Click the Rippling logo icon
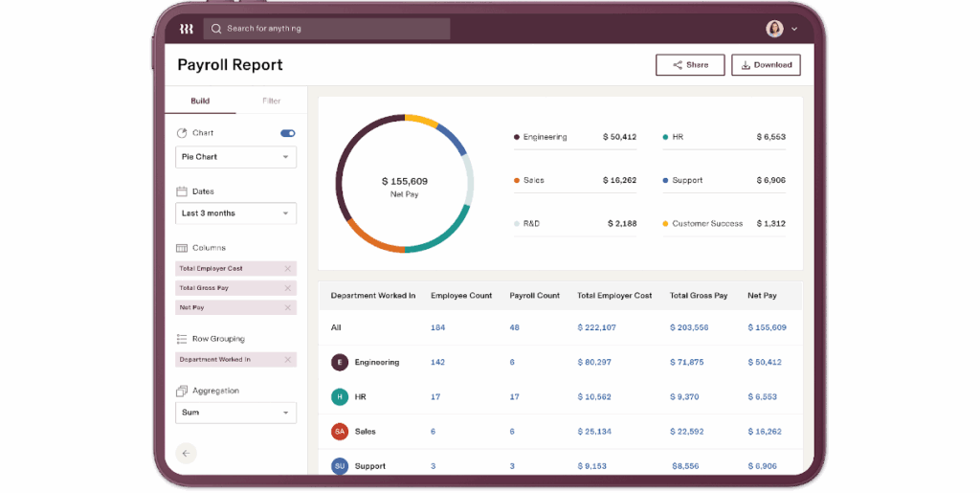 tap(186, 29)
